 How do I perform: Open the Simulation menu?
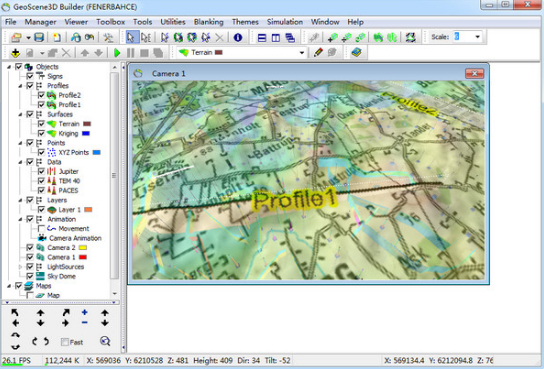pyautogui.click(x=285, y=22)
